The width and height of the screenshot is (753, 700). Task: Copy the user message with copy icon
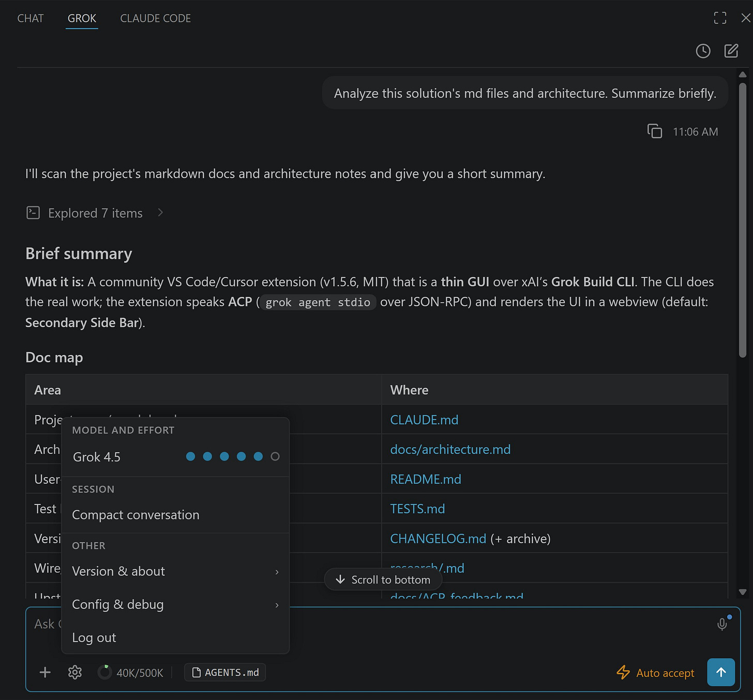pyautogui.click(x=655, y=131)
